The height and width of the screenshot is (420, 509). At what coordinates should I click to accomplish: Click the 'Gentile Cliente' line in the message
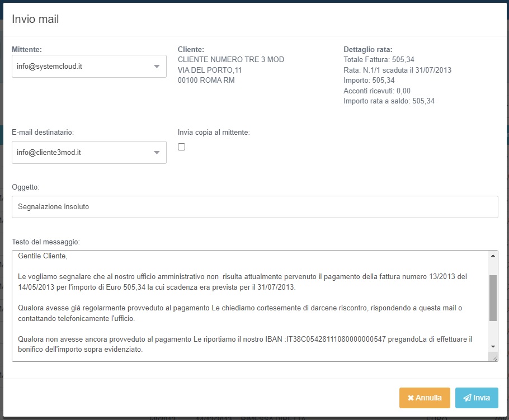coord(43,256)
